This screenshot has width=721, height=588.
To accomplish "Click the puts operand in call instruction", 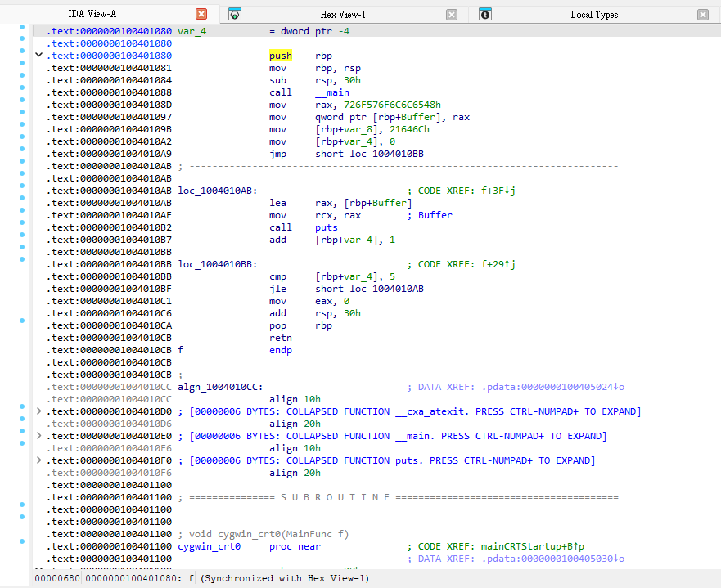I will [x=327, y=227].
